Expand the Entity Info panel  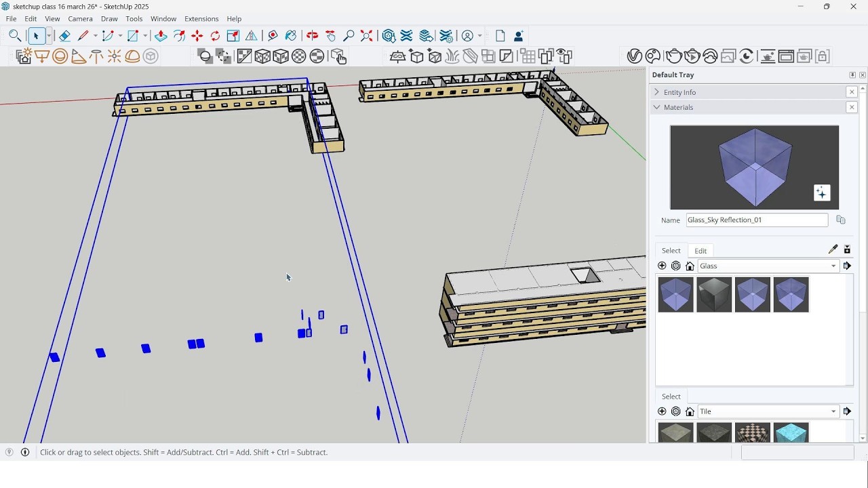[656, 92]
